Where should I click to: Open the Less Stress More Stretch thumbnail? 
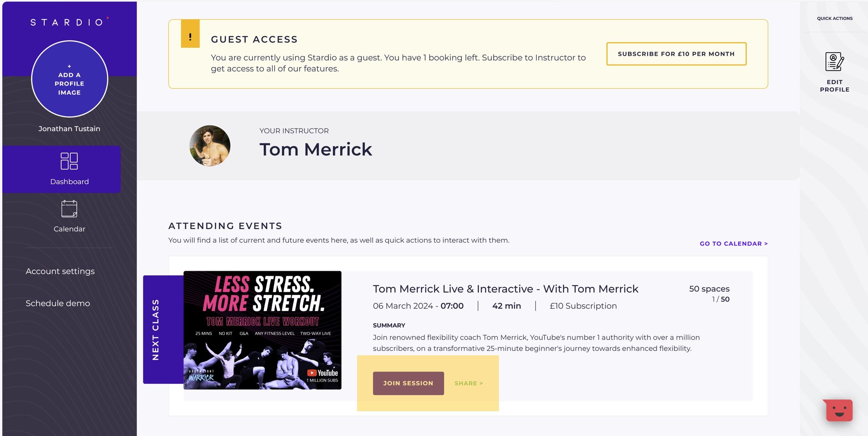[263, 330]
